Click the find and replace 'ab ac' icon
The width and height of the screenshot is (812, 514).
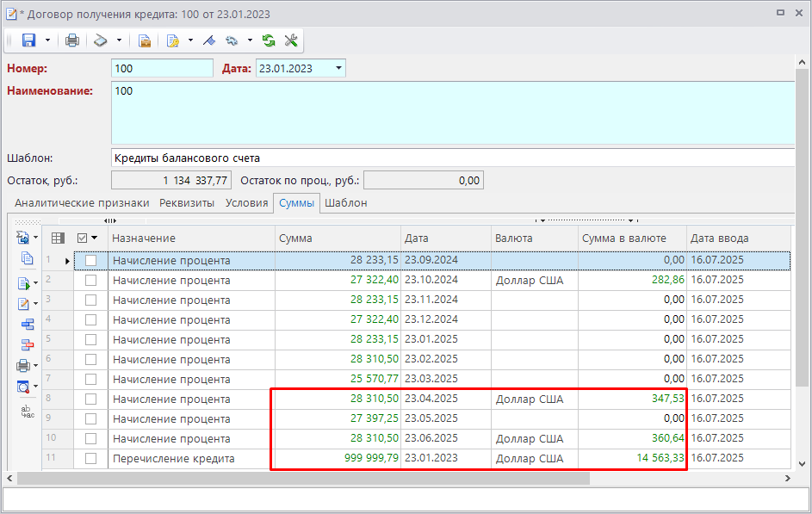click(27, 412)
